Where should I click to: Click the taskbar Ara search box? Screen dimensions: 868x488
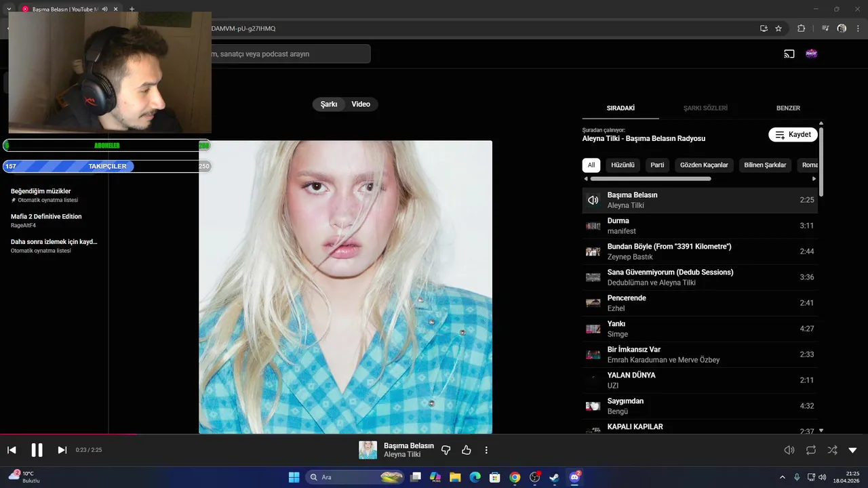(x=355, y=477)
